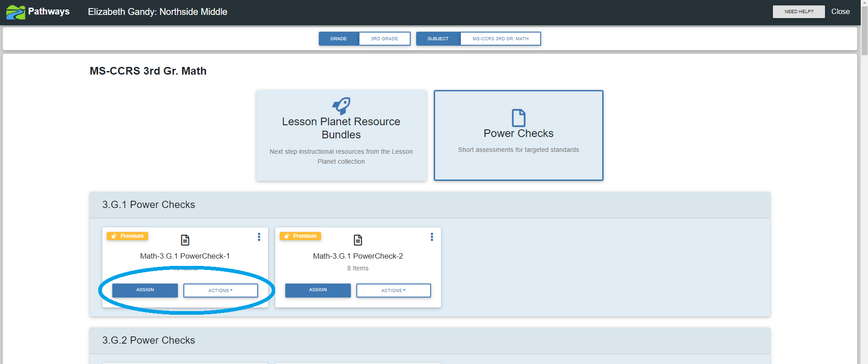Click the Math-3.G.1 PowerCheck-2 title
868x364 pixels.
click(358, 256)
